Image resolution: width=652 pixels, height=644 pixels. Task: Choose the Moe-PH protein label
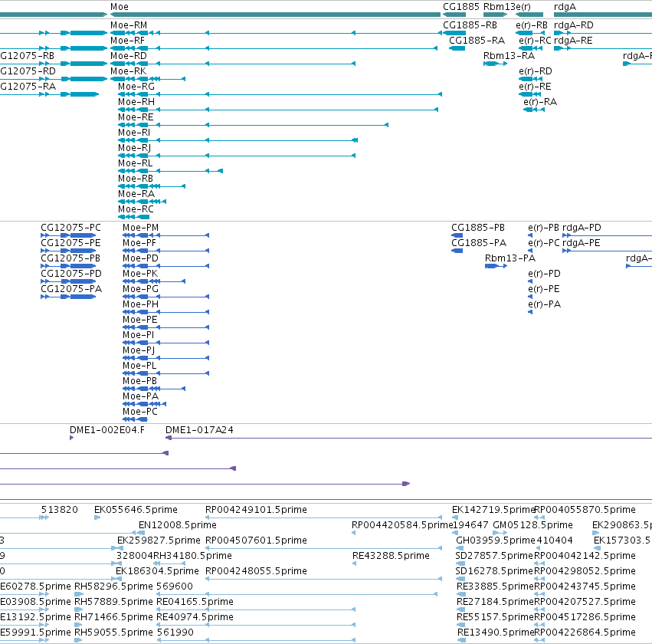pyautogui.click(x=140, y=304)
